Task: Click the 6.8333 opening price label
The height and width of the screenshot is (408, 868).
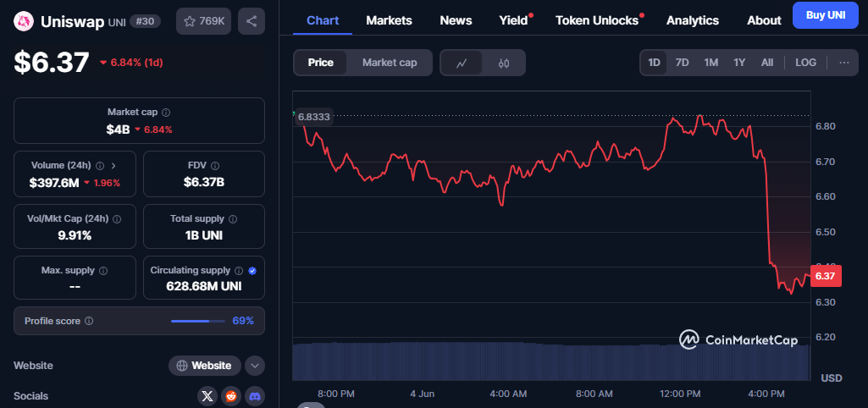Action: [x=314, y=117]
